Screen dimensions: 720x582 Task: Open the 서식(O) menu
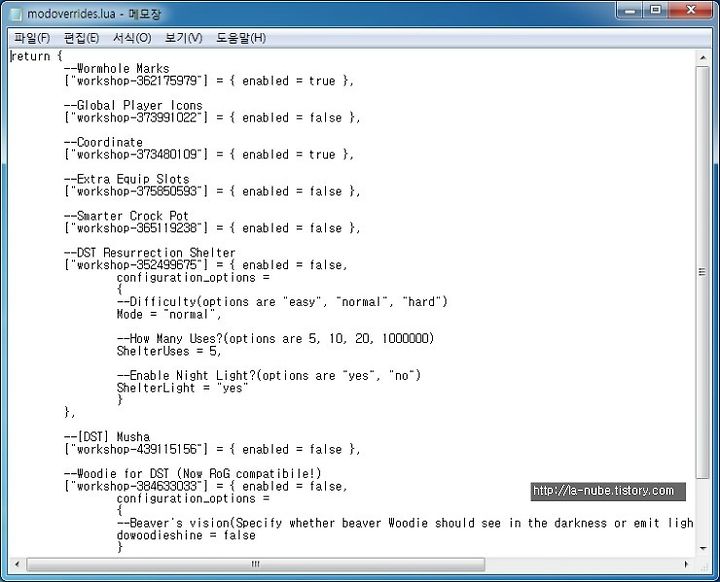[x=132, y=38]
